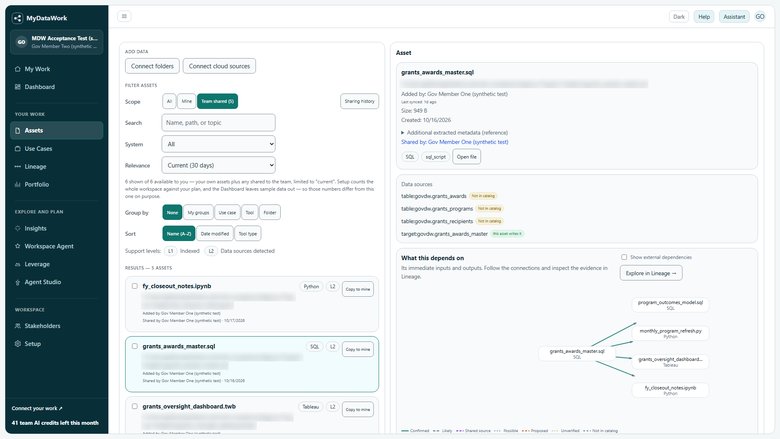Image resolution: width=780 pixels, height=439 pixels.
Task: Sort by Name (A-Z)
Action: (x=179, y=234)
